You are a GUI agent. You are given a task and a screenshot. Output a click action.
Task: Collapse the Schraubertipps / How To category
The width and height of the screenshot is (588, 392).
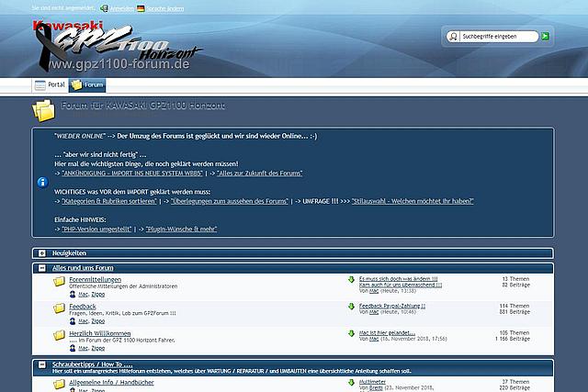tap(42, 364)
